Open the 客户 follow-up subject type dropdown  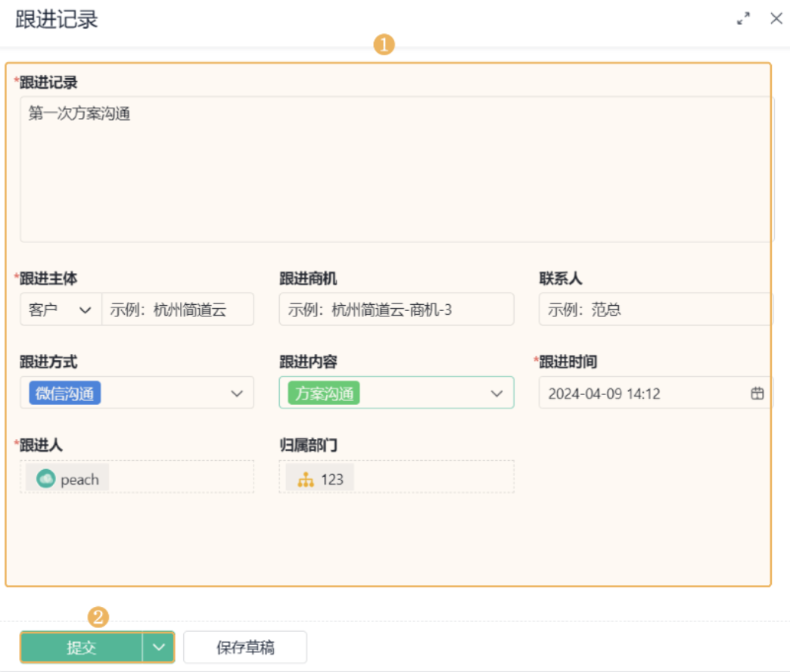click(x=61, y=310)
